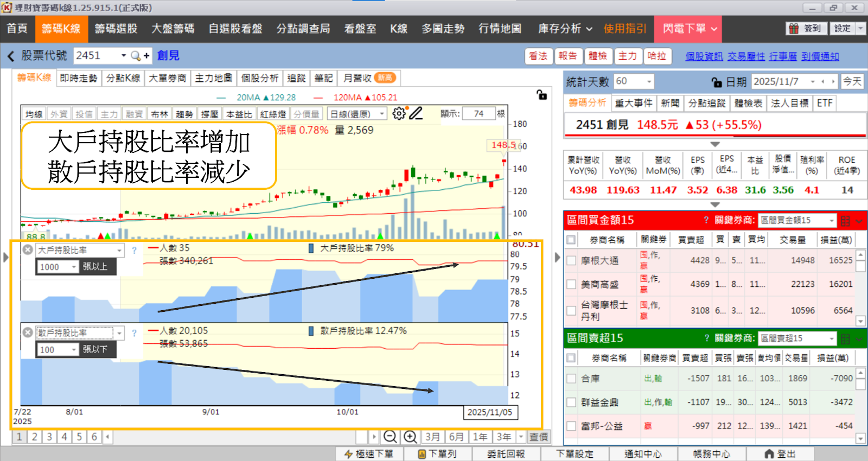
Task: Open 極速下單 lightning order
Action: click(x=369, y=454)
